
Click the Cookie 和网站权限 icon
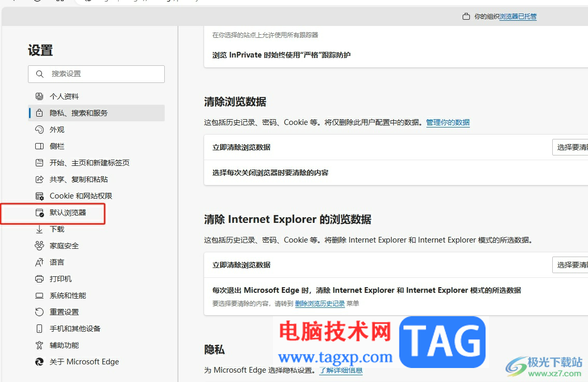point(39,196)
